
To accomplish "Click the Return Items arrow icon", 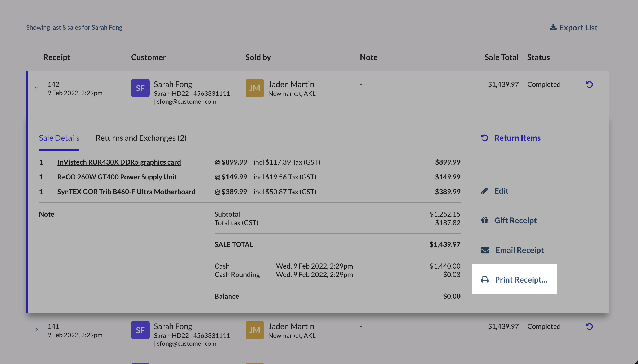I will point(484,138).
